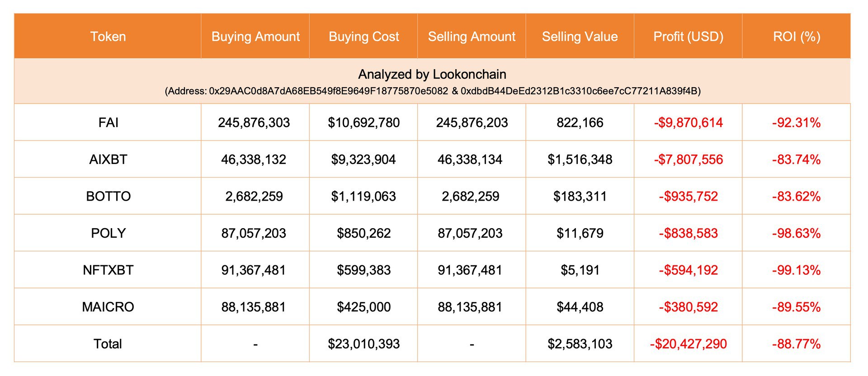868x376 pixels.
Task: Click the Selling Value column header
Action: [580, 37]
